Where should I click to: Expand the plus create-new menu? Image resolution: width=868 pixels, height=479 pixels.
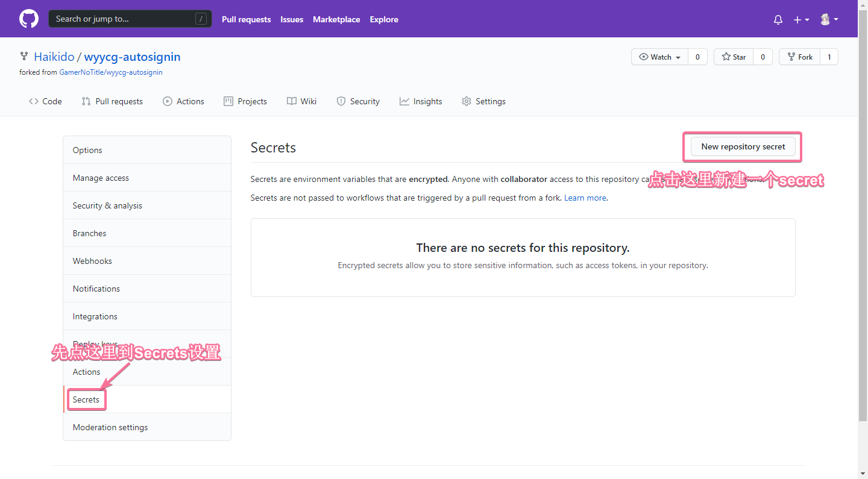801,19
